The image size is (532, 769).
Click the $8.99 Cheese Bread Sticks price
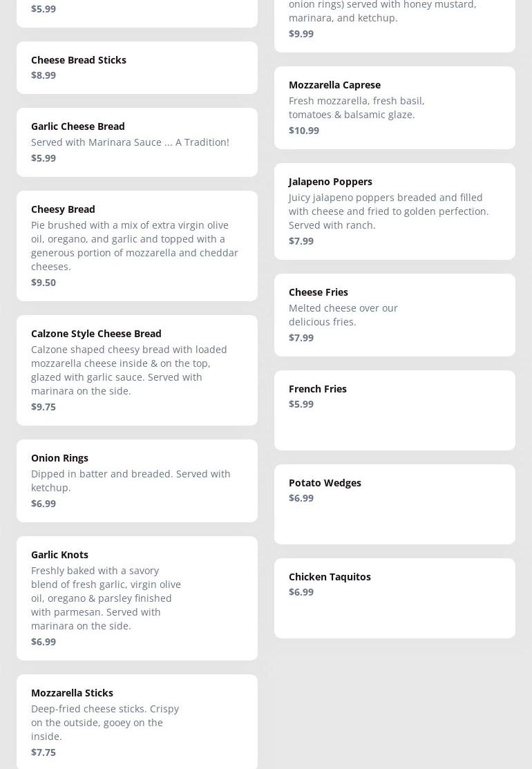coord(44,75)
